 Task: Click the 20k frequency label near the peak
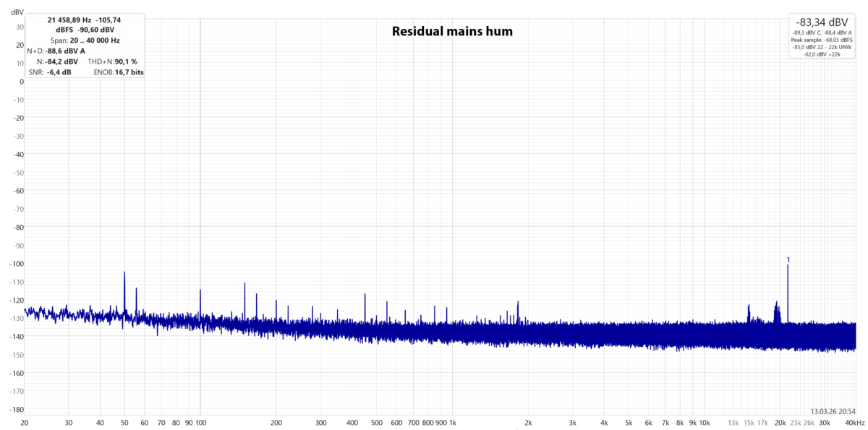point(780,421)
